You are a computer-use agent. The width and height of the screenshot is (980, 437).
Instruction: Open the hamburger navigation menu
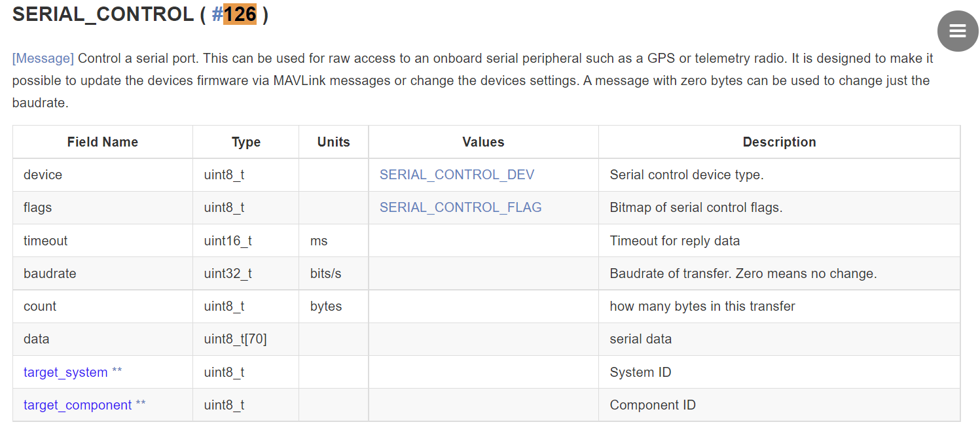click(956, 31)
